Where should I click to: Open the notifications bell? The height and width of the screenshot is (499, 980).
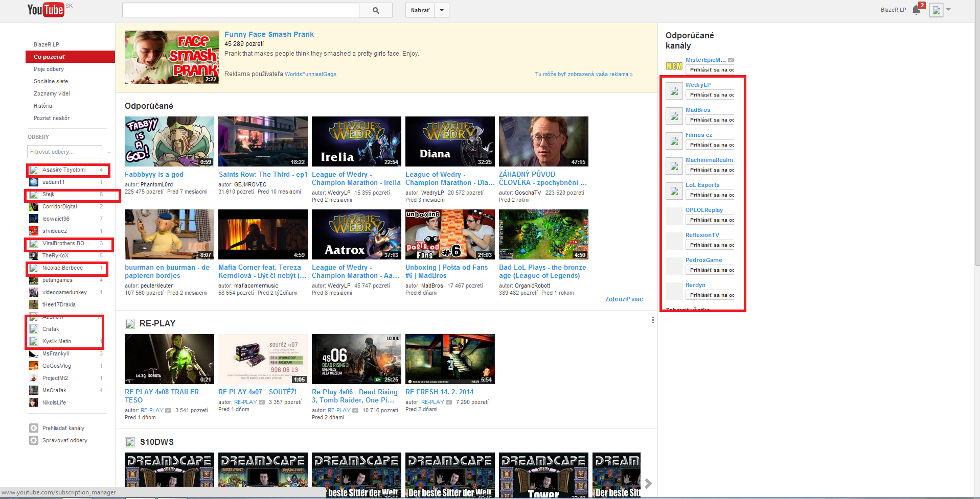point(916,10)
